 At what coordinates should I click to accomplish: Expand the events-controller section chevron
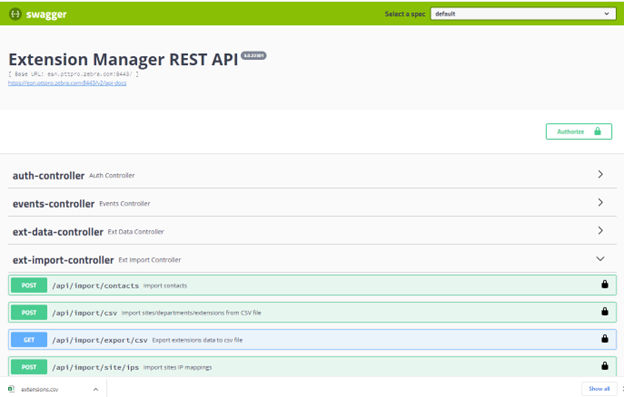tap(600, 202)
